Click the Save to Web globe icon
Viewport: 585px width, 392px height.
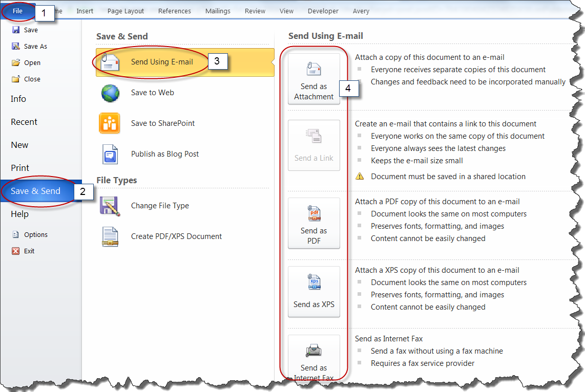point(110,93)
